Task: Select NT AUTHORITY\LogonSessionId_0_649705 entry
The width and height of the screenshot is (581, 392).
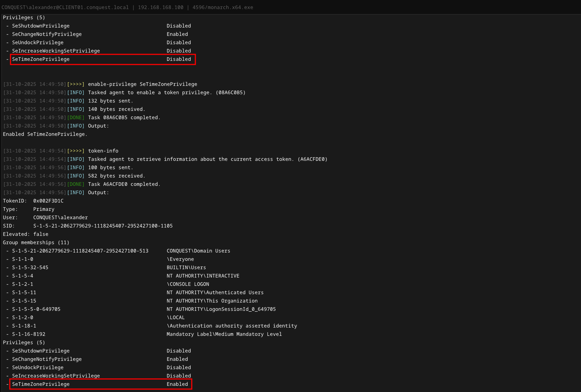Action: (x=221, y=309)
